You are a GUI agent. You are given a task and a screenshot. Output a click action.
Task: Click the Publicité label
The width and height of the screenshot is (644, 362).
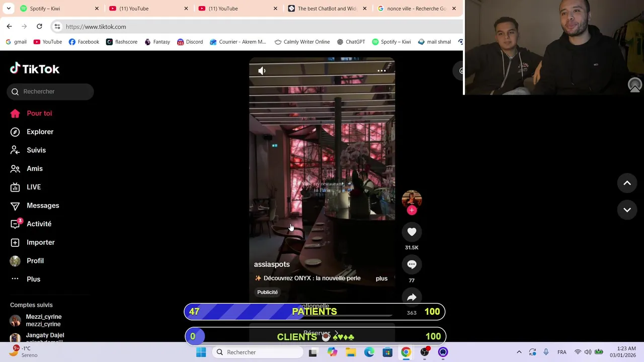click(x=268, y=292)
